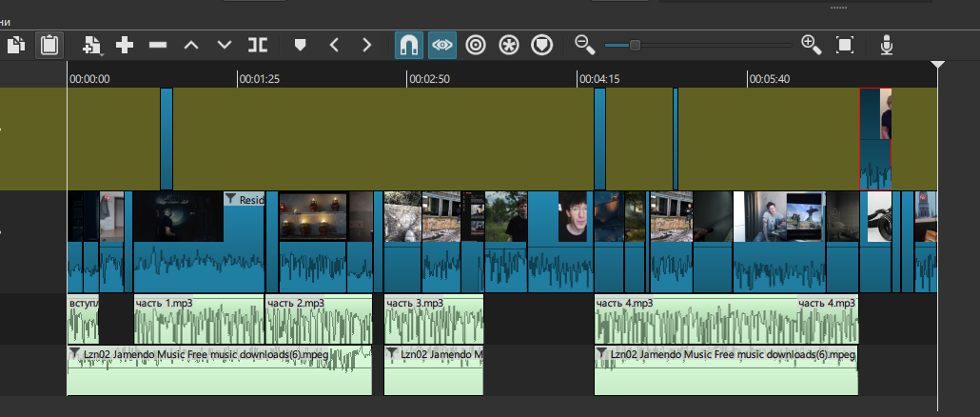Ripple delete with the minus icon

coord(158,45)
